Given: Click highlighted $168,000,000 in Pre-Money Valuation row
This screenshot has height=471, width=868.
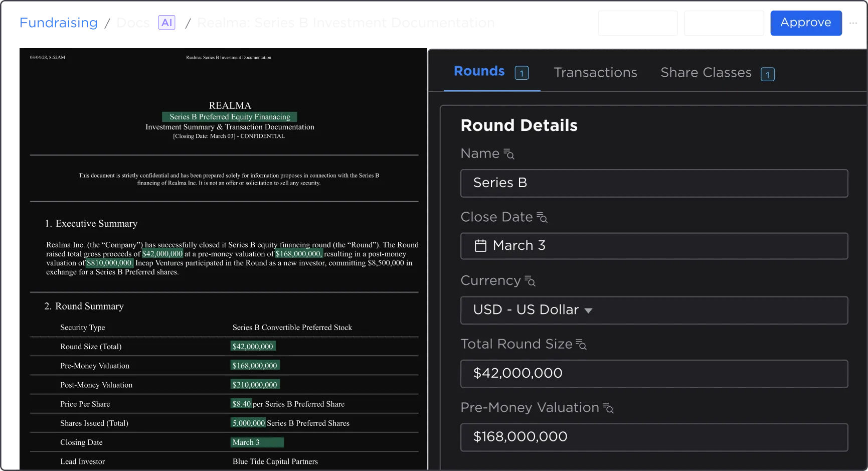Looking at the screenshot, I should pos(255,366).
